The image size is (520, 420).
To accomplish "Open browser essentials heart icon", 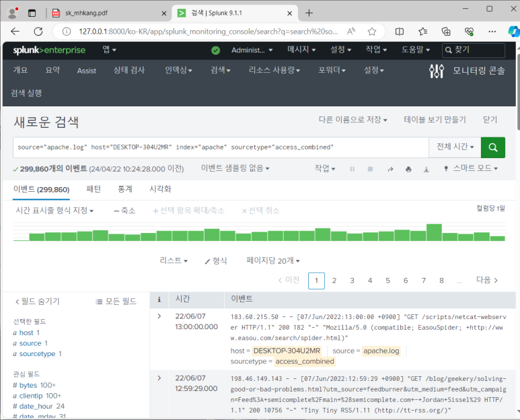I will (x=469, y=32).
